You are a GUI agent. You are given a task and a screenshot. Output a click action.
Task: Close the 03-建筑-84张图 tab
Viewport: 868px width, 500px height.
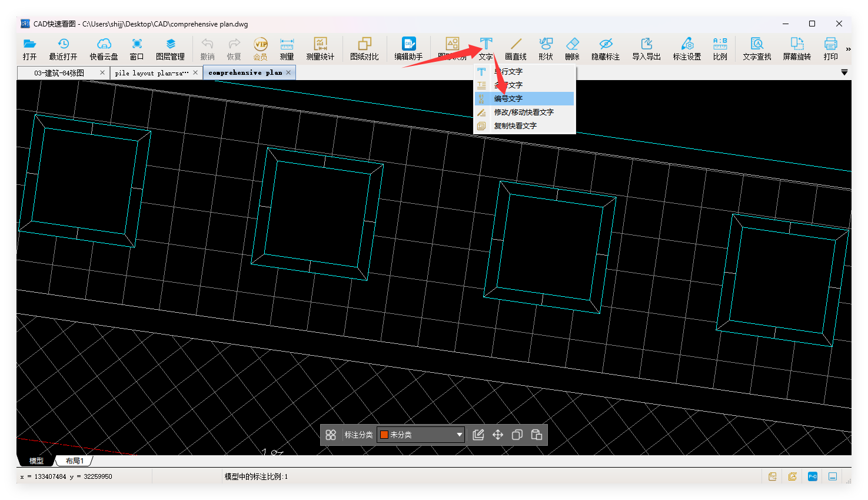click(102, 72)
